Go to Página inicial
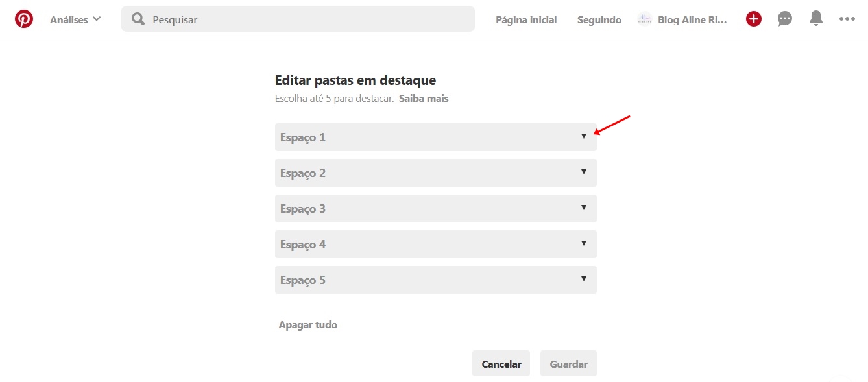 pyautogui.click(x=526, y=20)
